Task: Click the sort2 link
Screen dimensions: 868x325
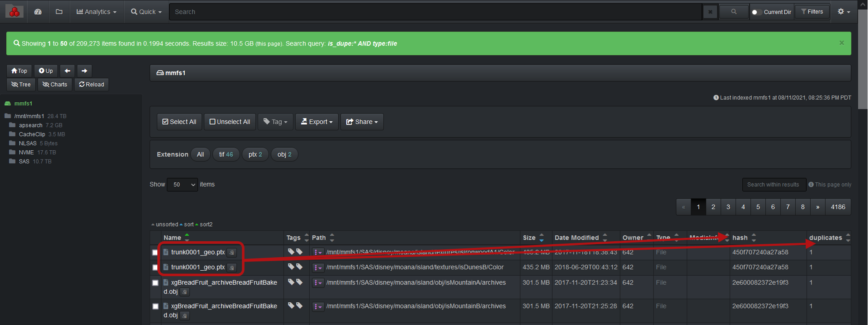Action: pos(206,224)
